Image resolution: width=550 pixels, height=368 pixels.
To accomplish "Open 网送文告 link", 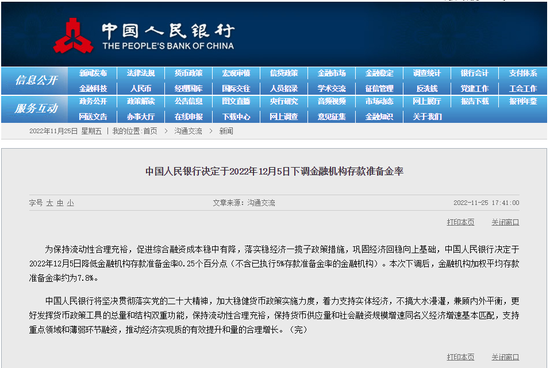I will pyautogui.click(x=93, y=116).
